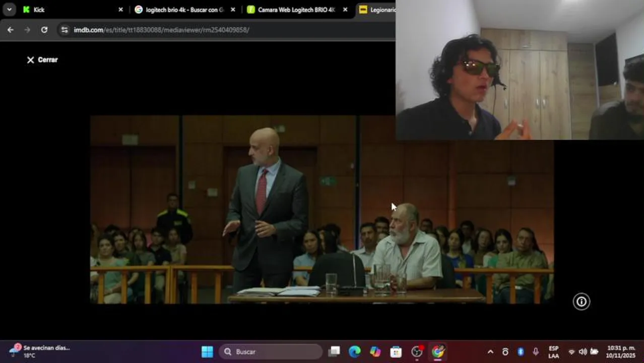Click the microphone tray icon
Screen dimensions: 644x363
pos(536,352)
